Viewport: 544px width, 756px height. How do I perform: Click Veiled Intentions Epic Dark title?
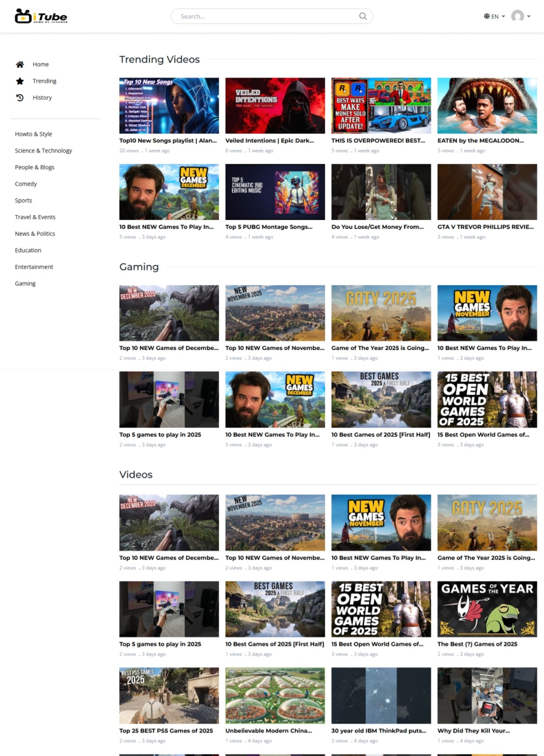tap(270, 141)
